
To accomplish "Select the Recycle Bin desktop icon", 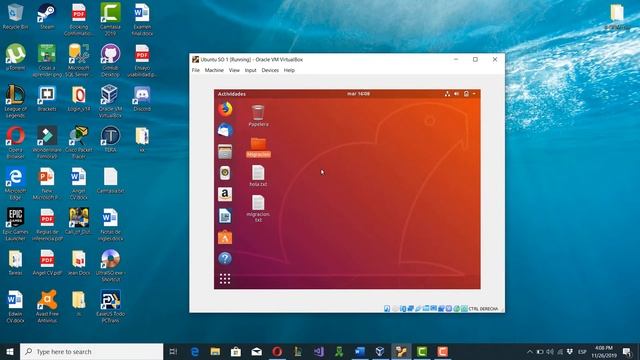I will [15, 16].
